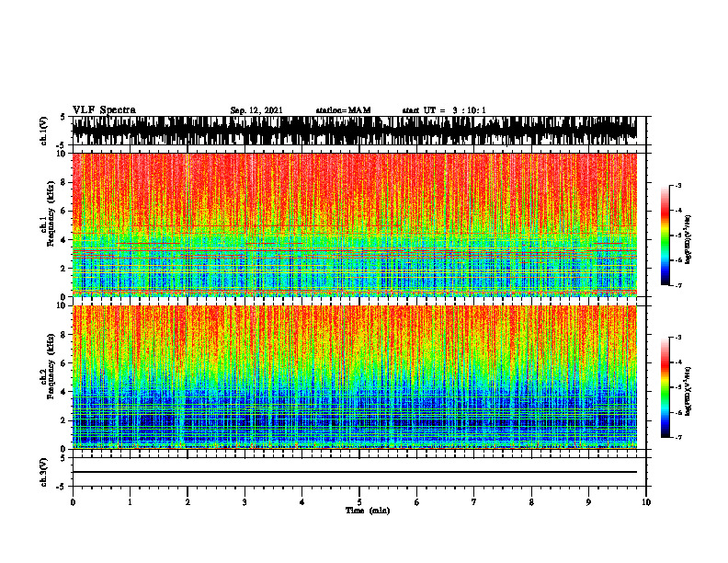Click the "-7" tick on ch.1 colorbar
The width and height of the screenshot is (728, 563).
point(678,285)
